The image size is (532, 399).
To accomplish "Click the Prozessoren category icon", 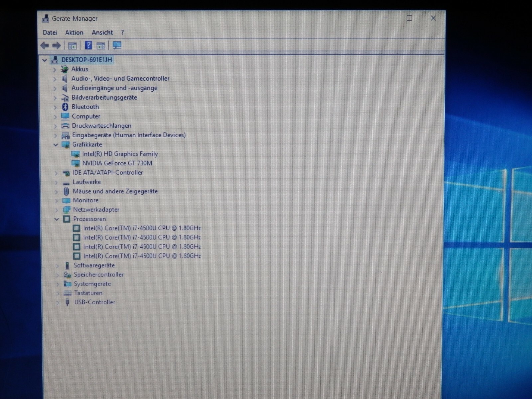I will 66,219.
